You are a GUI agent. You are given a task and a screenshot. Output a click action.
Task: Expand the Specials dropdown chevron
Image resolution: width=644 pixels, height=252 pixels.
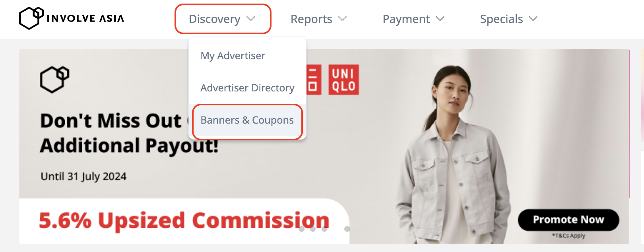533,19
